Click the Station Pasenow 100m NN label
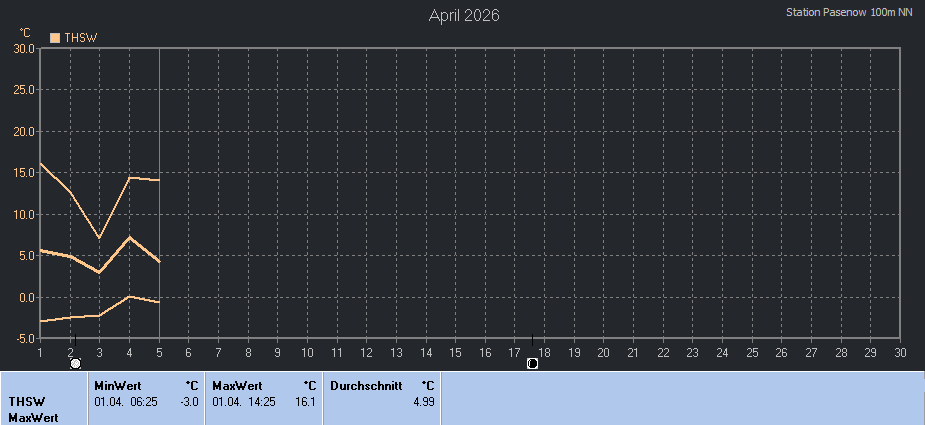This screenshot has height=425, width=925. (849, 12)
